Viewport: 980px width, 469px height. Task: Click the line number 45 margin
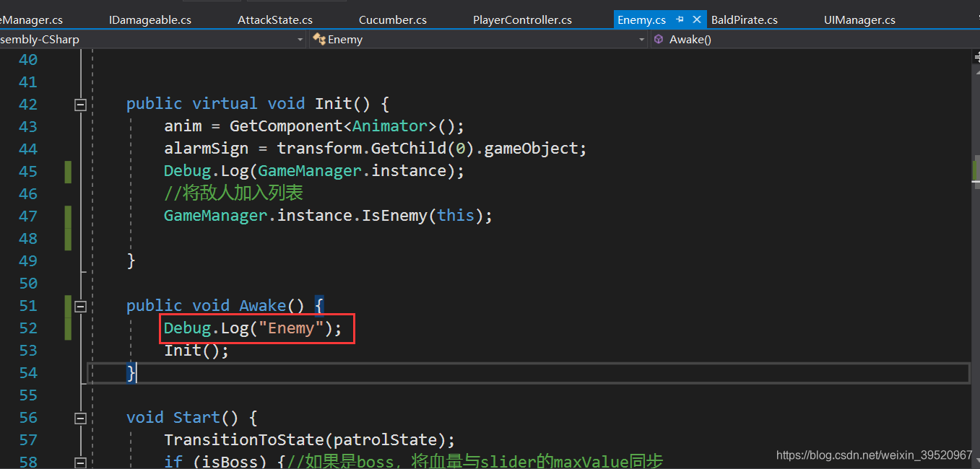pos(28,171)
